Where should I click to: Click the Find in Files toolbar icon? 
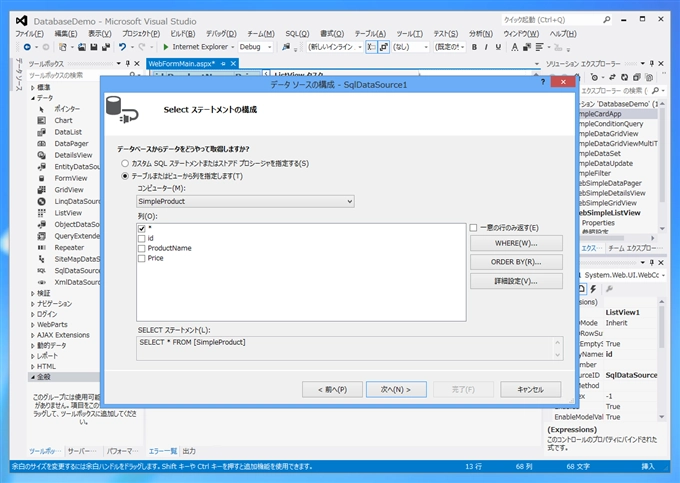(286, 47)
